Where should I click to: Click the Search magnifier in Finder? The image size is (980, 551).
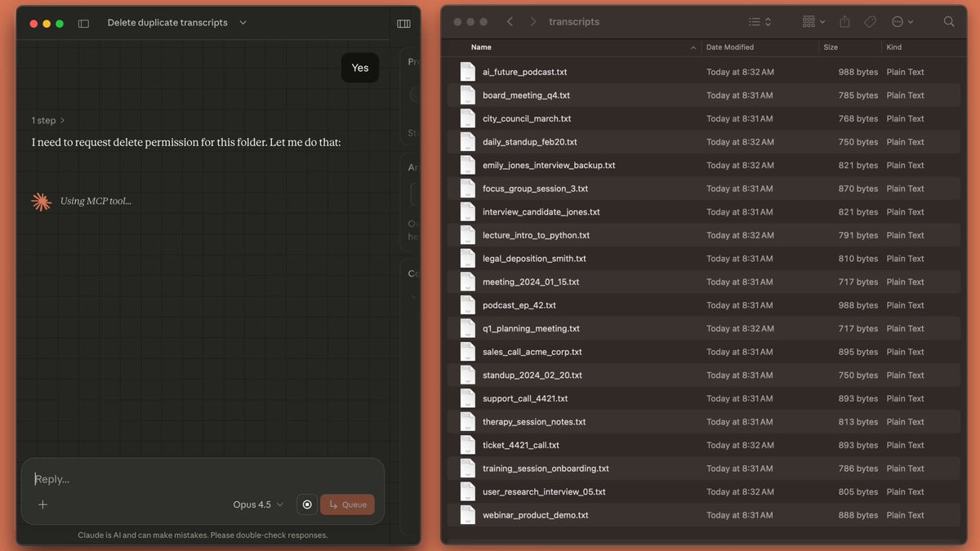949,22
